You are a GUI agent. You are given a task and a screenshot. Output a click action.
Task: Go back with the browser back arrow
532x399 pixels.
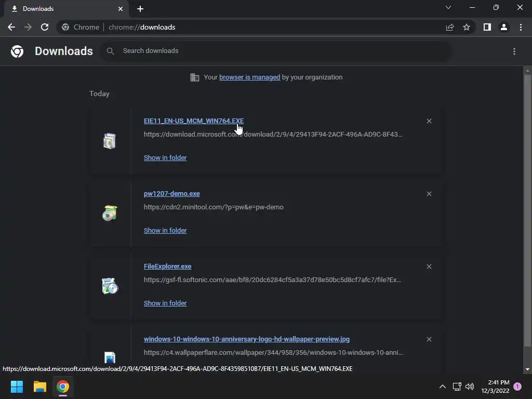click(11, 27)
